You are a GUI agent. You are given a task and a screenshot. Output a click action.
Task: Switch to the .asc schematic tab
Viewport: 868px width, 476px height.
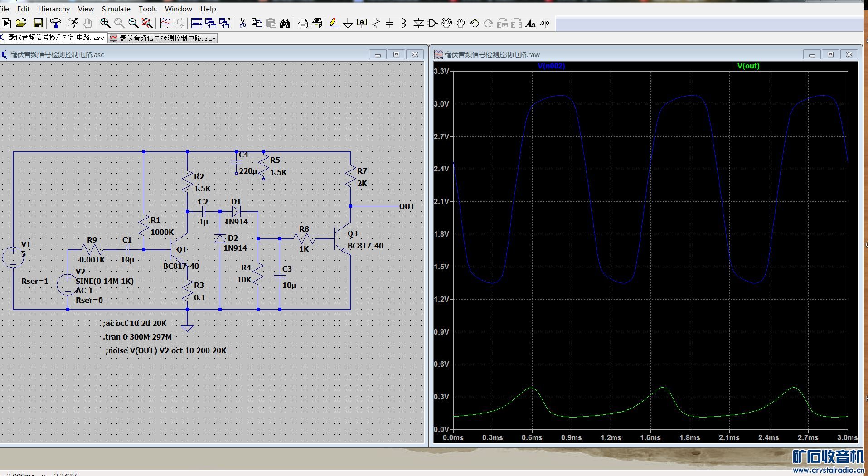[x=53, y=38]
